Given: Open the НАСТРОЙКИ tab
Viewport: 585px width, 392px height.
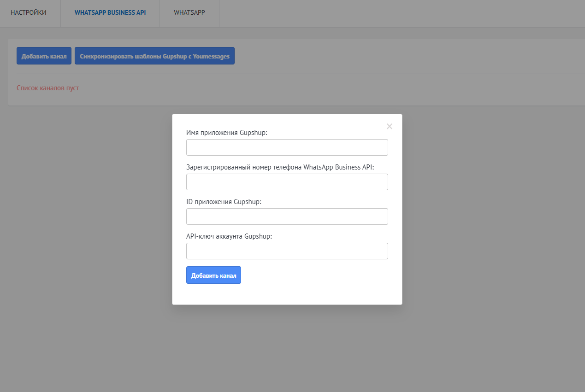Looking at the screenshot, I should [29, 13].
